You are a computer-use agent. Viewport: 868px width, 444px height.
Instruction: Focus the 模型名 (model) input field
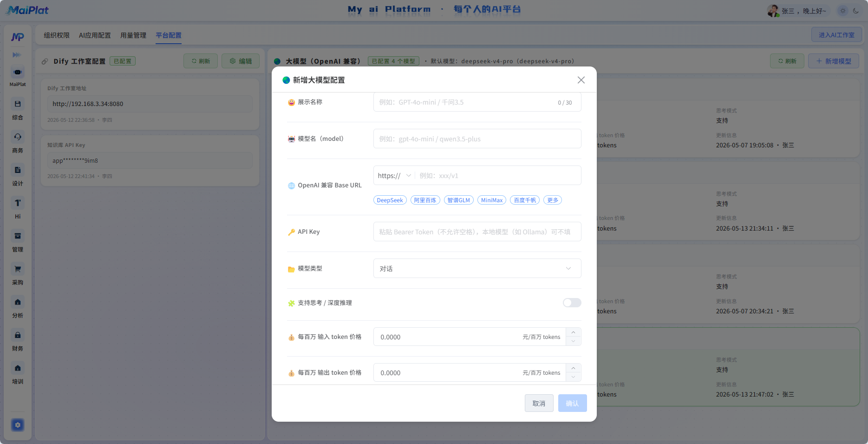(477, 139)
